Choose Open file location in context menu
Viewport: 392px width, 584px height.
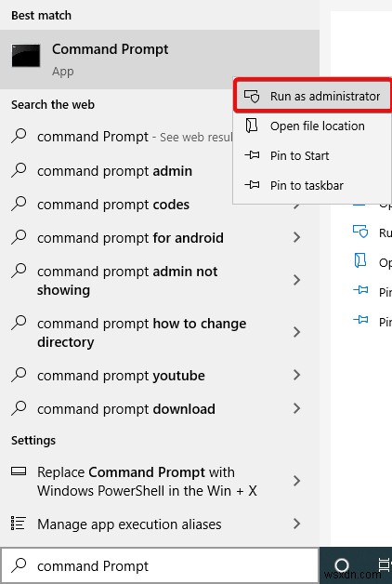[312, 126]
